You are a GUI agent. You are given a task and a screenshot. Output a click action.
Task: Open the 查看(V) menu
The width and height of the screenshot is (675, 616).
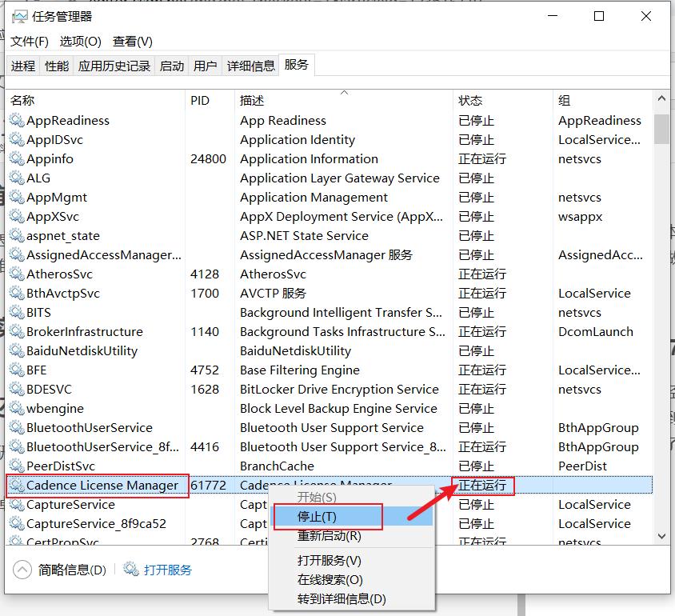pos(133,42)
